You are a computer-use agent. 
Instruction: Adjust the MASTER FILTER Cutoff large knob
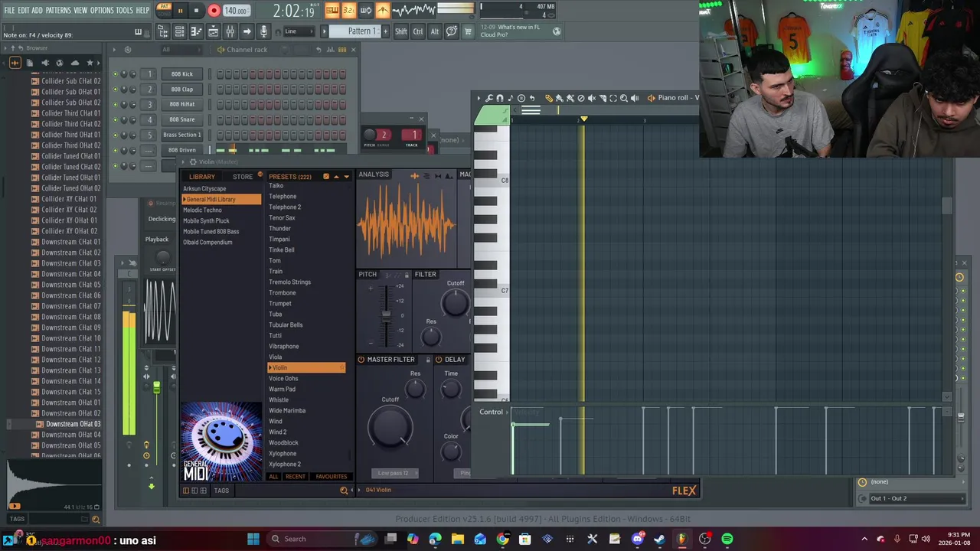point(390,428)
